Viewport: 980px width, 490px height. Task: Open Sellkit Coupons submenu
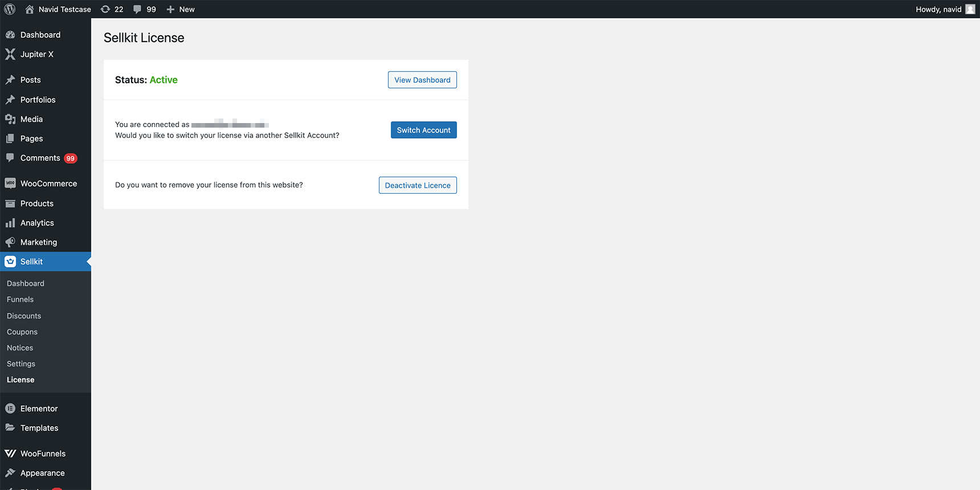click(x=22, y=332)
